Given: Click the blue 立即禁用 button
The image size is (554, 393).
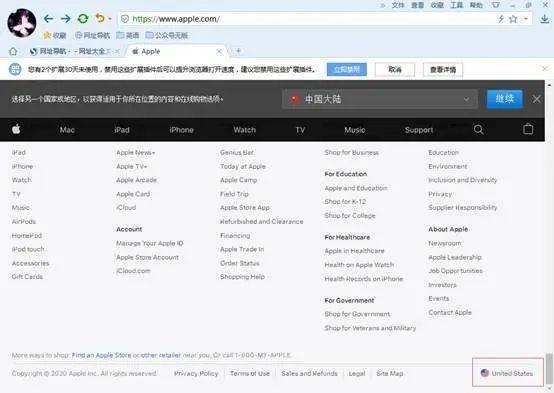Looking at the screenshot, I should [x=347, y=69].
